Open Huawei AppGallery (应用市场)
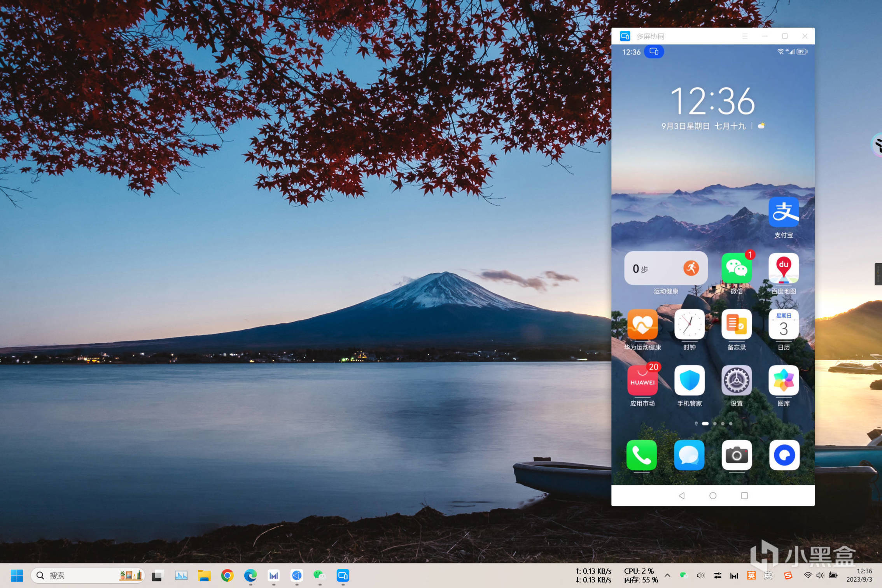The height and width of the screenshot is (588, 882). click(x=642, y=381)
